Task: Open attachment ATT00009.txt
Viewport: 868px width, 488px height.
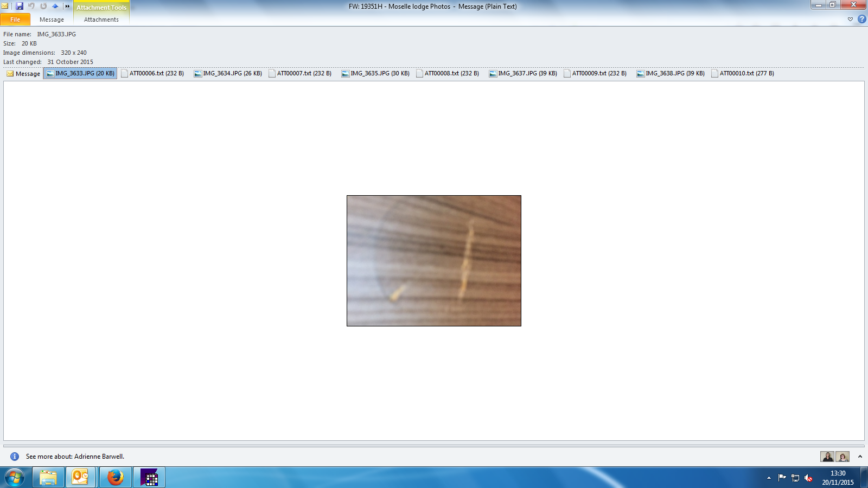Action: pos(595,74)
